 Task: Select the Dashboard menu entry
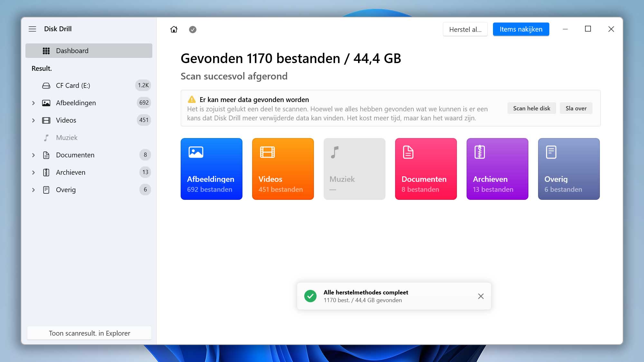tap(89, 51)
